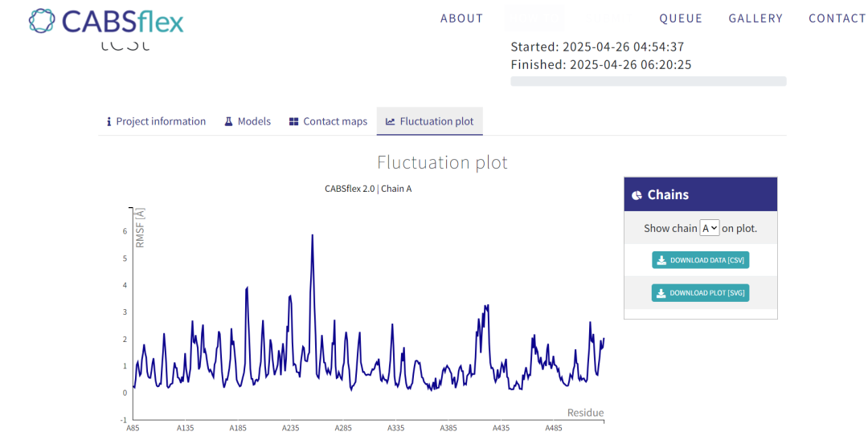Select the Fluctuation plot tab
Screen dimensions: 868x444
tap(429, 121)
